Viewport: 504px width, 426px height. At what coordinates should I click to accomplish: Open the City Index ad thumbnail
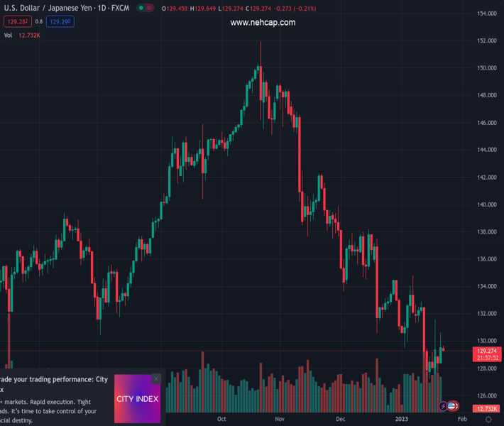point(137,399)
